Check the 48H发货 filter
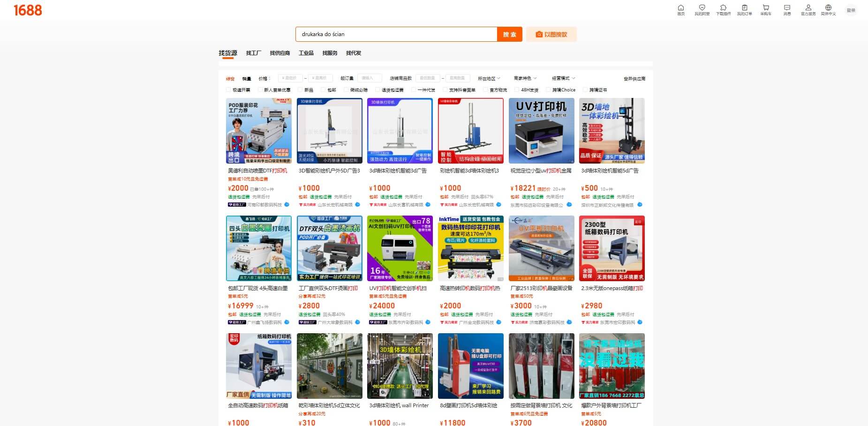 click(x=517, y=90)
